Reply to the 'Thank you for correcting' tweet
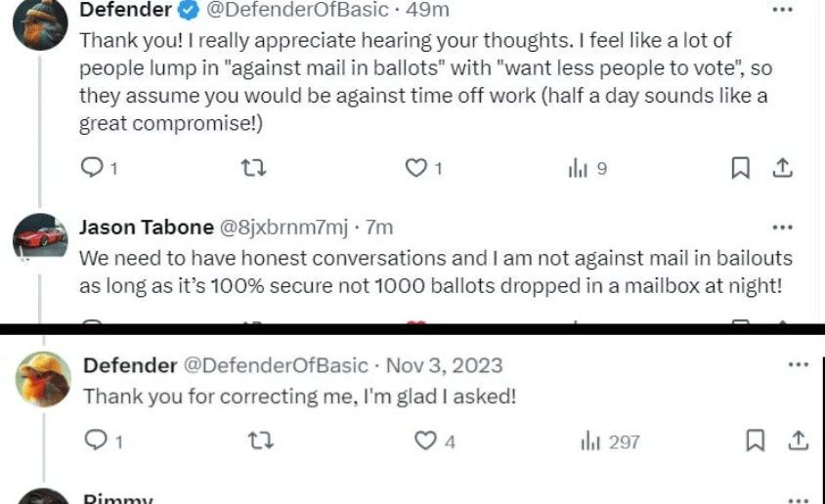The image size is (825, 504). point(96,441)
